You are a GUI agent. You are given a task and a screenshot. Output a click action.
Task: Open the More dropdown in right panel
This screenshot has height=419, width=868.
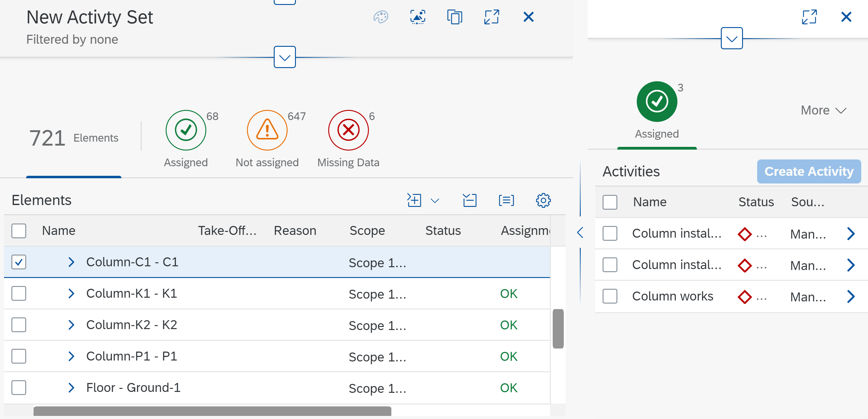pos(824,111)
